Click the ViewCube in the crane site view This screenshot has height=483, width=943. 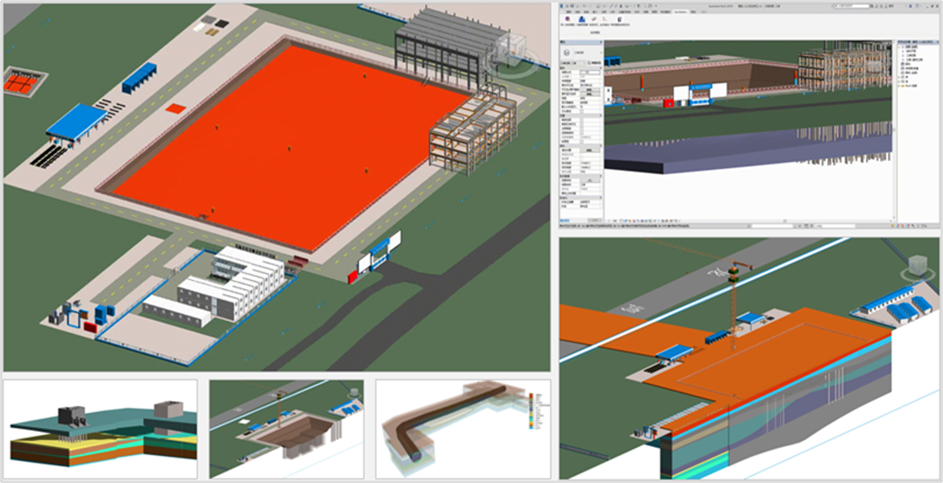[915, 267]
